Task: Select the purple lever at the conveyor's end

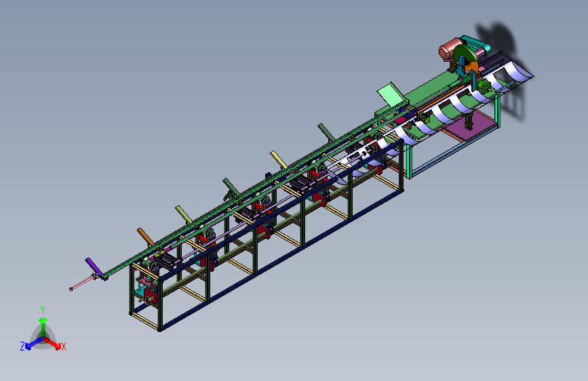Action: click(94, 267)
